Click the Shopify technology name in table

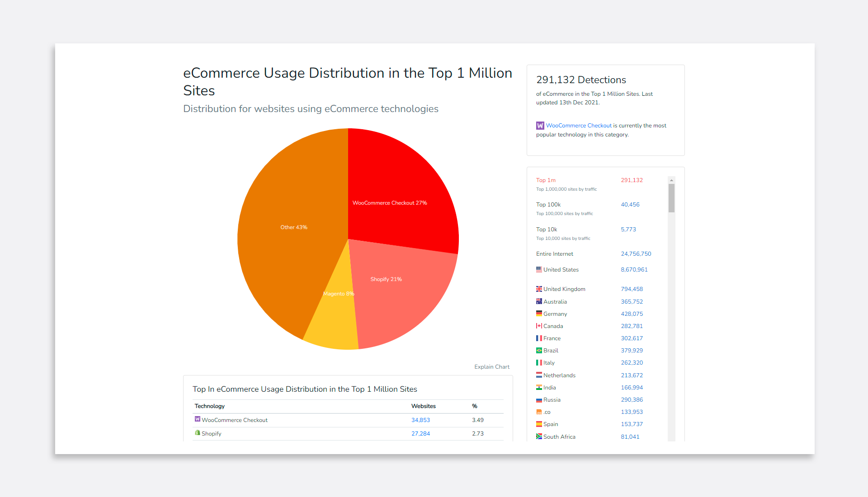211,434
